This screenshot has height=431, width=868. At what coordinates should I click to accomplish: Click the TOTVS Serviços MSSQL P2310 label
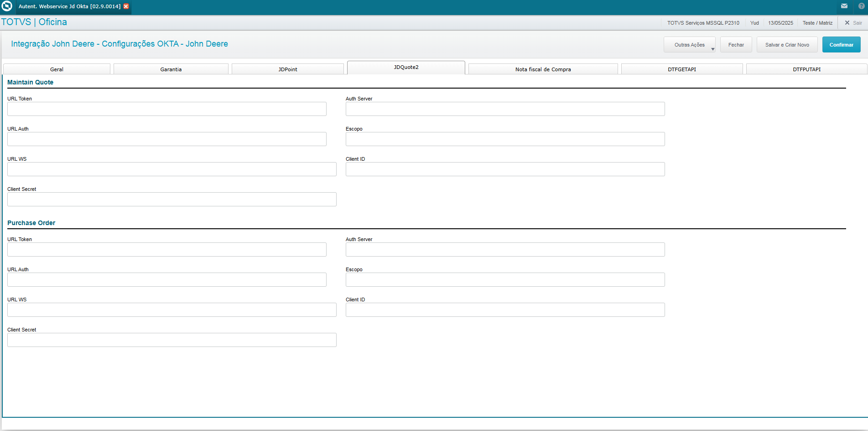click(x=703, y=23)
